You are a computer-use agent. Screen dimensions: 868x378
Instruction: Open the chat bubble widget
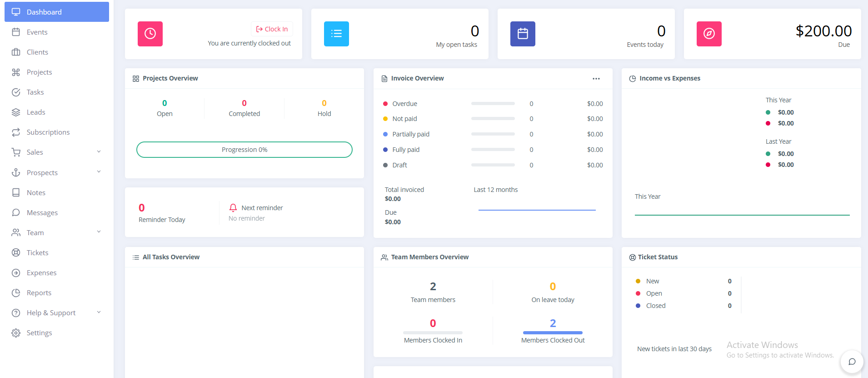pyautogui.click(x=852, y=362)
